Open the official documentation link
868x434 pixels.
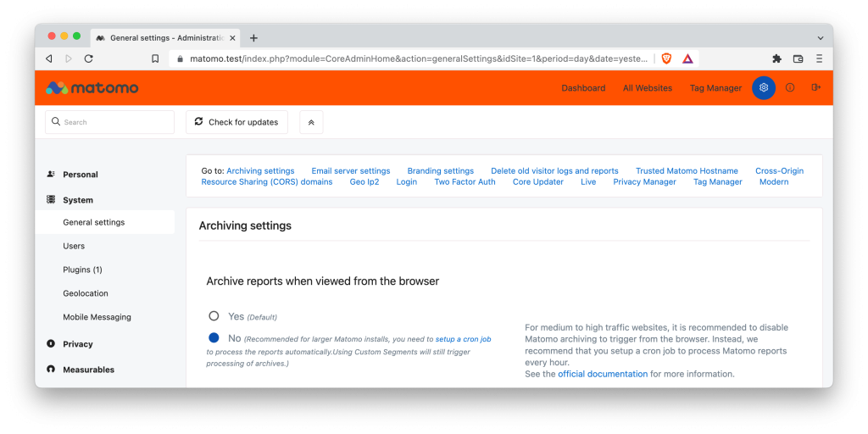pyautogui.click(x=602, y=374)
